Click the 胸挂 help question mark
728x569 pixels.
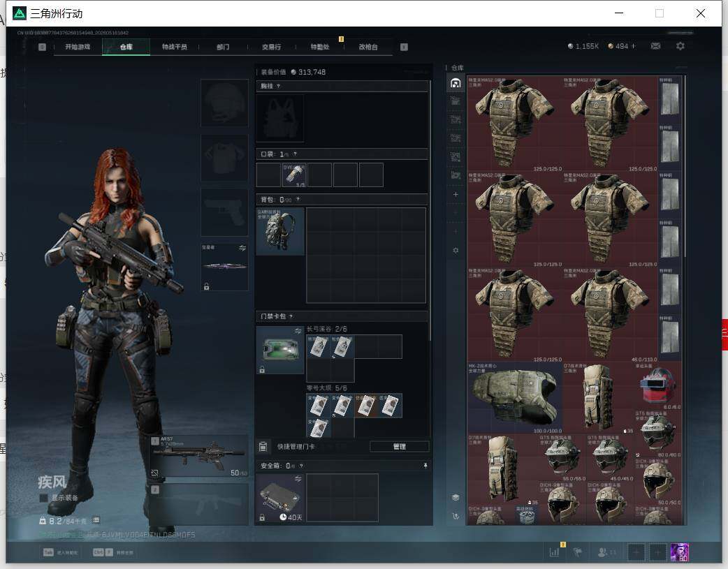(x=278, y=87)
